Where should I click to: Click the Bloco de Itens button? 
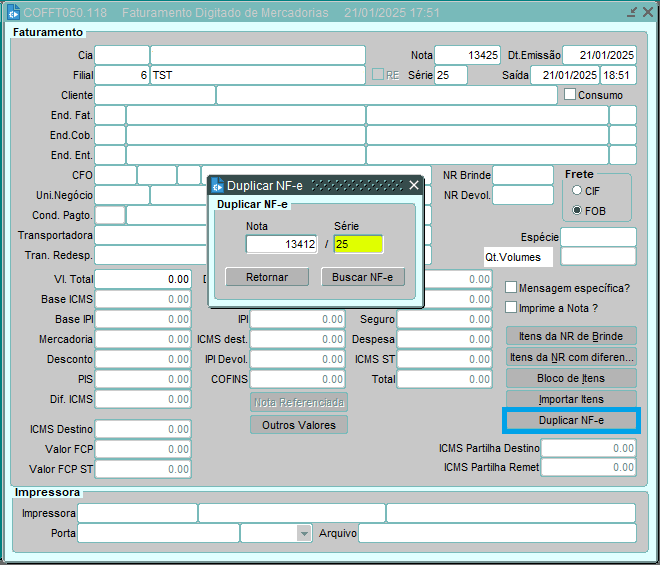(x=571, y=378)
